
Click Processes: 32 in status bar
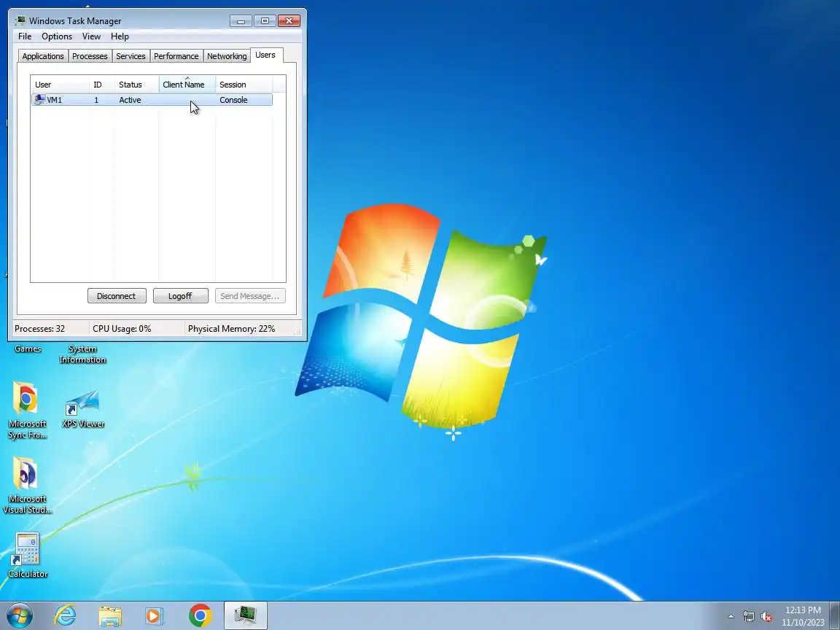39,329
